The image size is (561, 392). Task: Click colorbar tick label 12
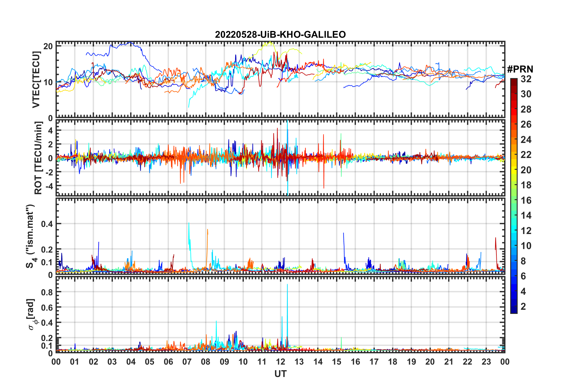coord(526,231)
